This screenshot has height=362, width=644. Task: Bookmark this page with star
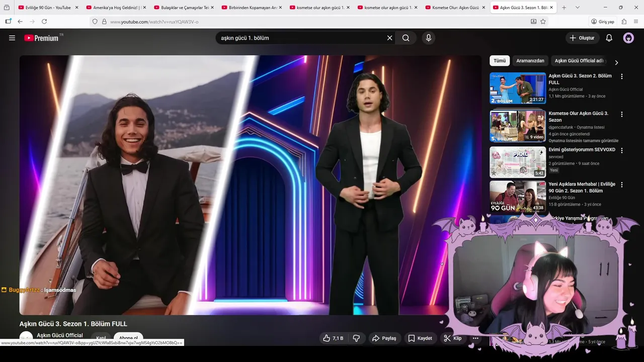pos(543,22)
